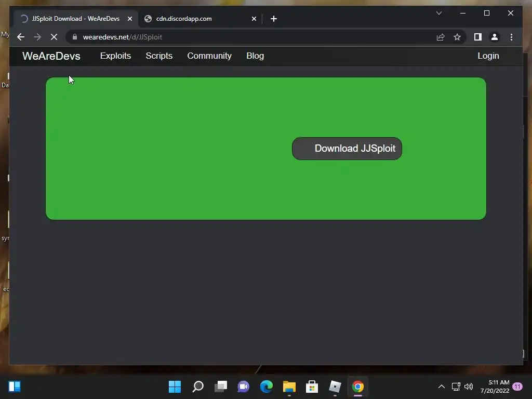Open the Teams Chat taskbar icon
The image size is (532, 399).
pos(244,387)
